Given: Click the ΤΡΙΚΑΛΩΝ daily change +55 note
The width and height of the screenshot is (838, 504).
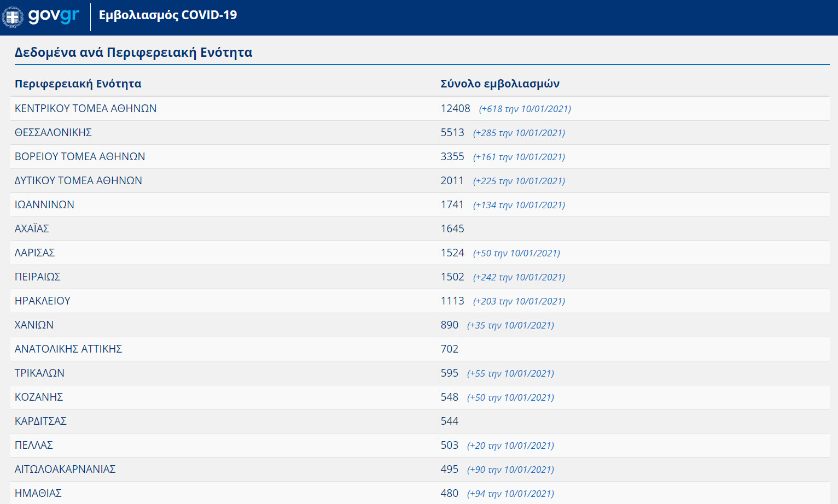Looking at the screenshot, I should [510, 373].
